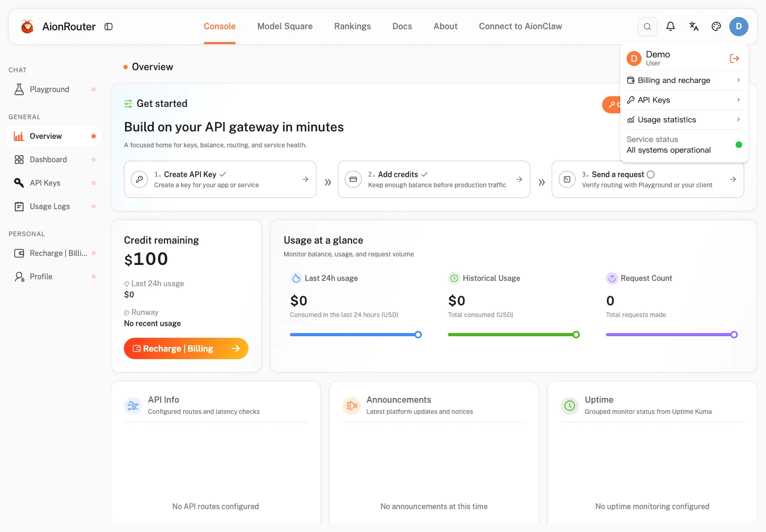Open search with the magnifier icon
The height and width of the screenshot is (532, 766).
tap(647, 27)
